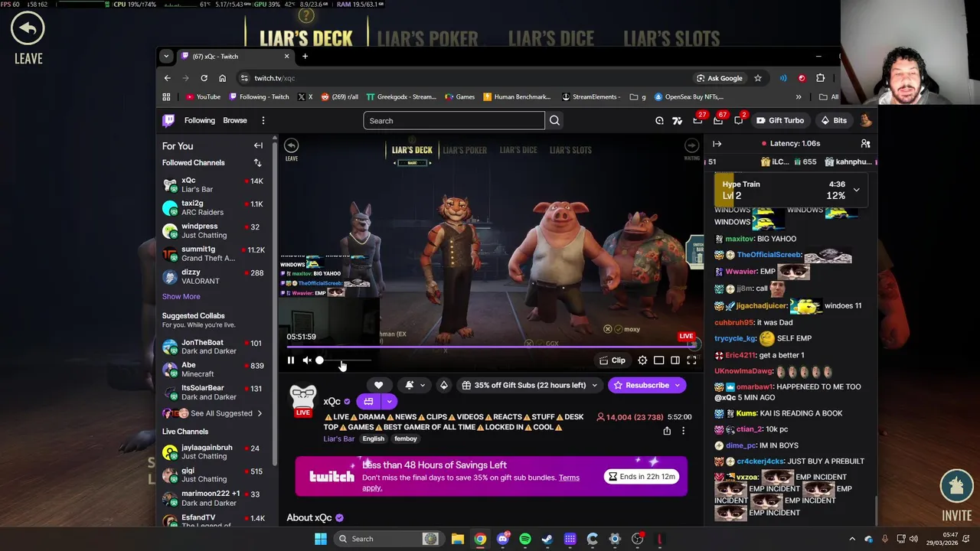Screen dimensions: 980x551
Task: Toggle fullscreen on the player
Action: click(691, 360)
